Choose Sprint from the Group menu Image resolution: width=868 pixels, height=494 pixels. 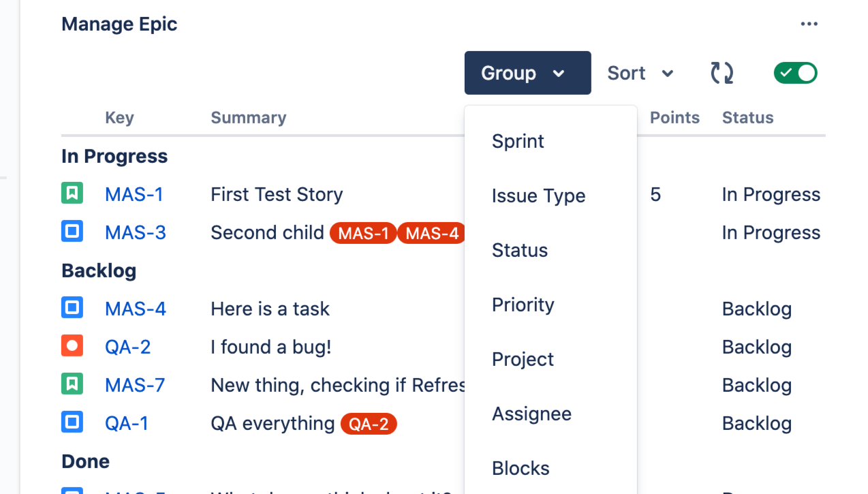(x=518, y=141)
